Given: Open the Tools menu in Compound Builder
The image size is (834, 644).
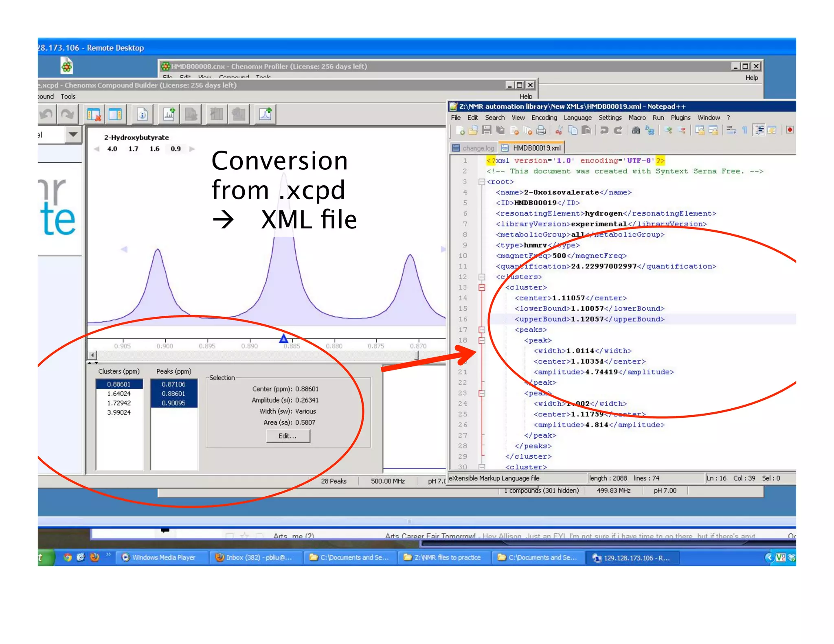Looking at the screenshot, I should point(68,96).
